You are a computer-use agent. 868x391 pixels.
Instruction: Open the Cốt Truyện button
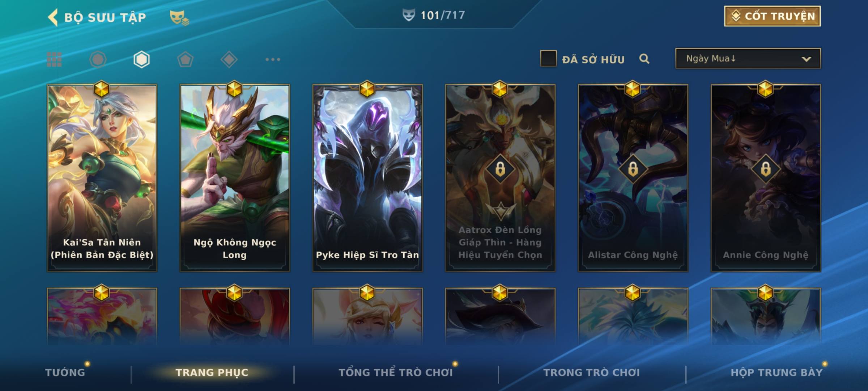point(772,16)
